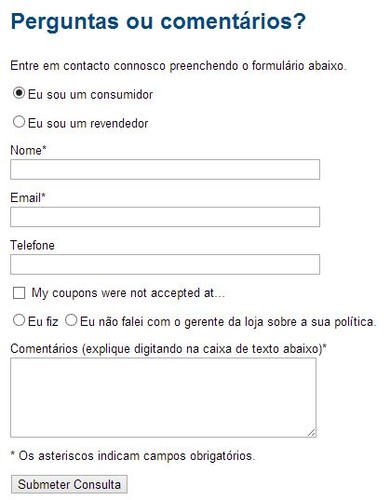Click the Nome* field label
The image size is (390, 500).
pyautogui.click(x=28, y=150)
